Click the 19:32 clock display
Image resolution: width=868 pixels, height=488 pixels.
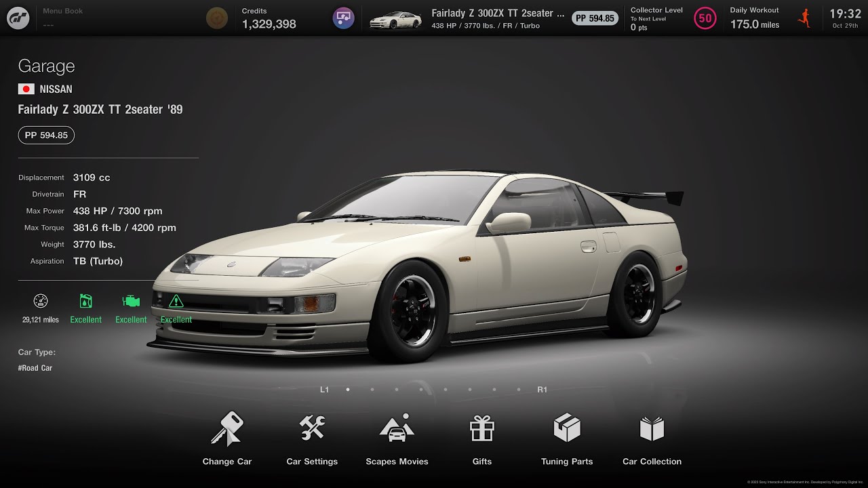[845, 14]
